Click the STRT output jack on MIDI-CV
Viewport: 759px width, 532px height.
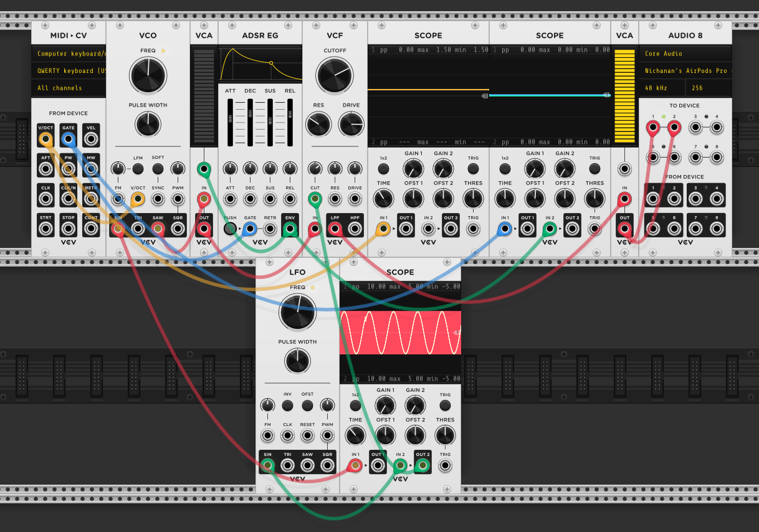(x=45, y=229)
